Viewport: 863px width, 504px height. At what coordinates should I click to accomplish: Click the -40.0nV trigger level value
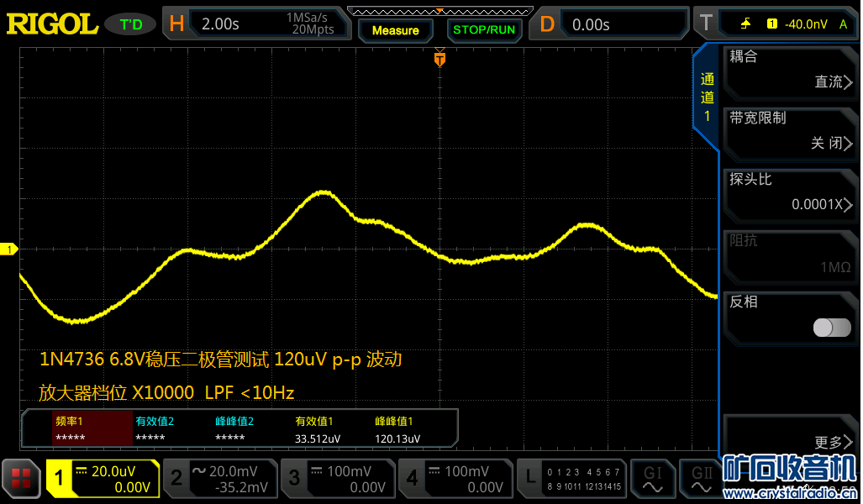(x=806, y=24)
